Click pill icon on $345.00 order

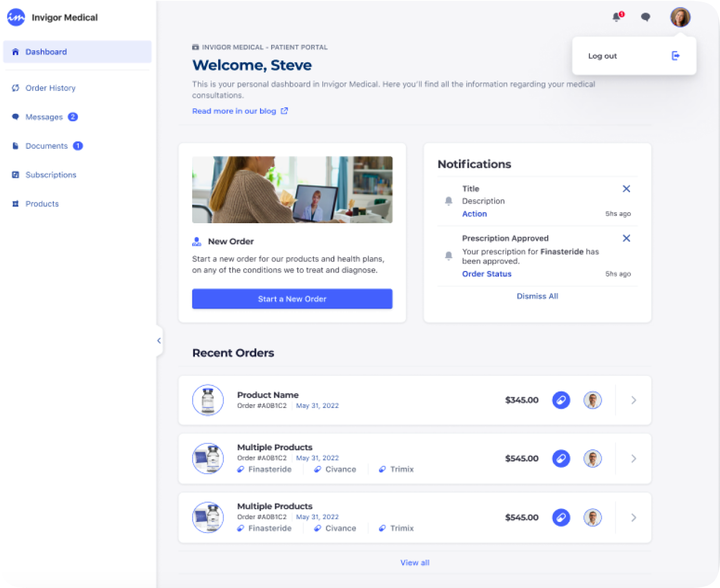click(561, 400)
